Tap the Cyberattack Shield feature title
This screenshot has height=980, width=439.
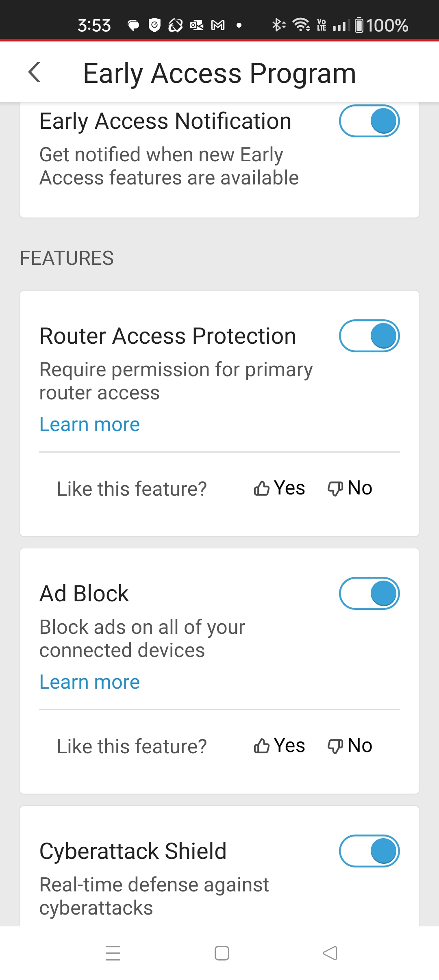click(133, 851)
